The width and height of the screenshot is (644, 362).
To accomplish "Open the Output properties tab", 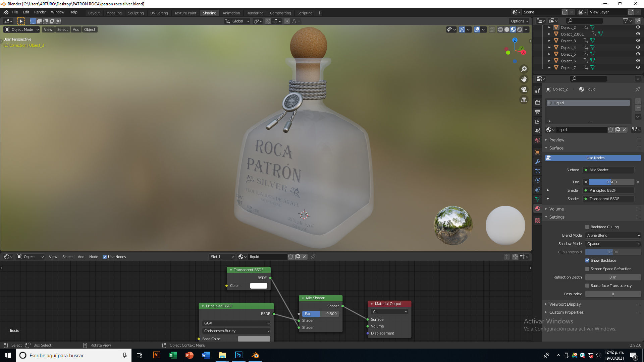I will click(538, 112).
